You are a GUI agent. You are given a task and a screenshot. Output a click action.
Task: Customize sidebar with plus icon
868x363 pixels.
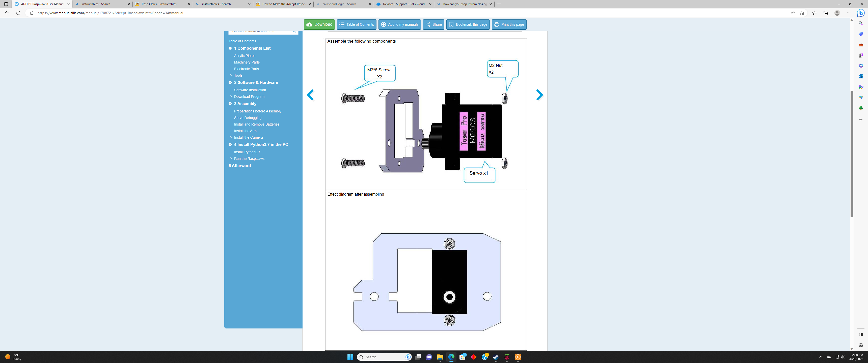(861, 119)
